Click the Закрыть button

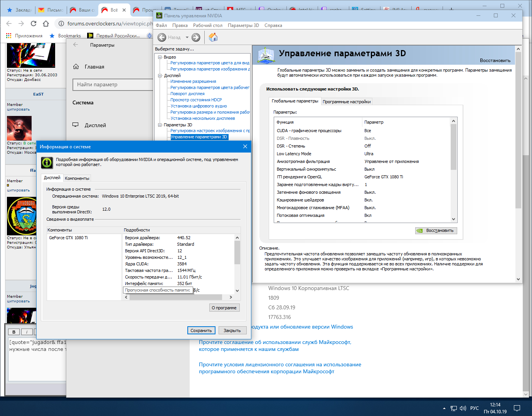pos(232,330)
